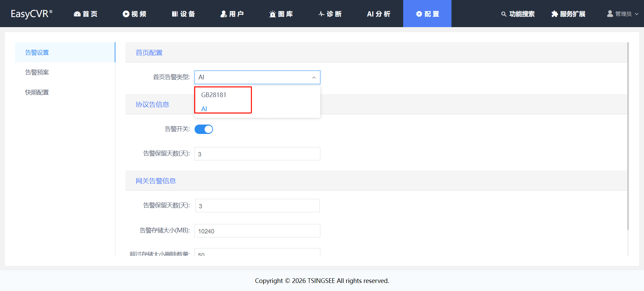Open the AI分析 menu tab

(x=379, y=14)
